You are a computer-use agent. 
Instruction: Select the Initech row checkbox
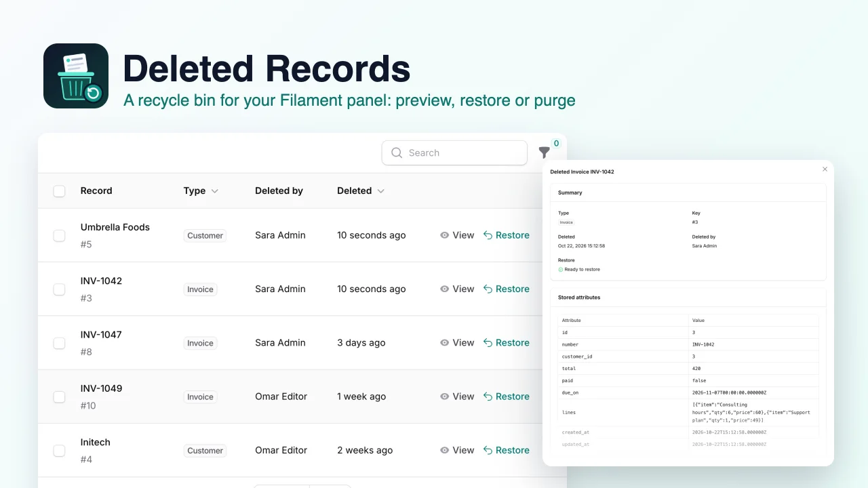pyautogui.click(x=59, y=451)
